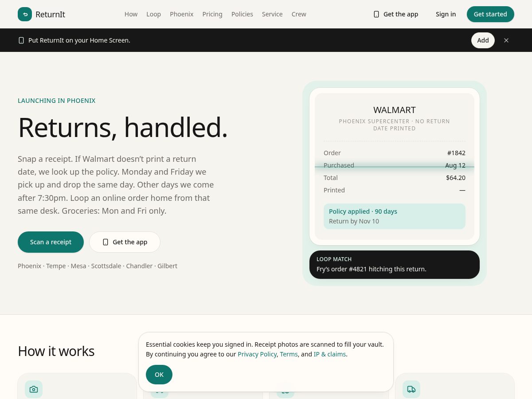The width and height of the screenshot is (532, 399).
Task: Click the phone icon in header Get the app
Action: (x=376, y=14)
